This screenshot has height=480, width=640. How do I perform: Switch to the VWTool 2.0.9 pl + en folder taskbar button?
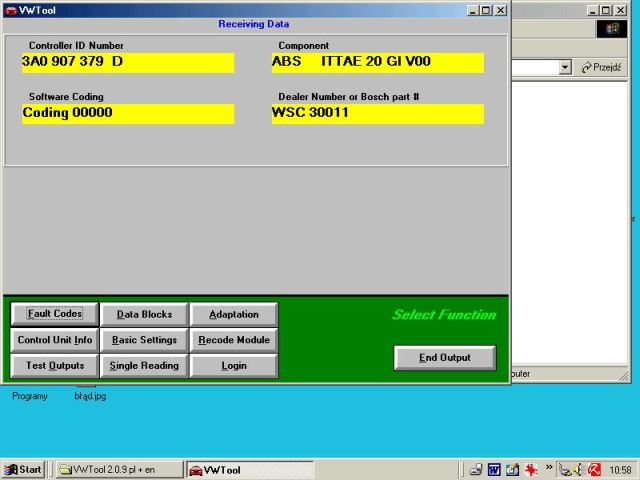(120, 470)
